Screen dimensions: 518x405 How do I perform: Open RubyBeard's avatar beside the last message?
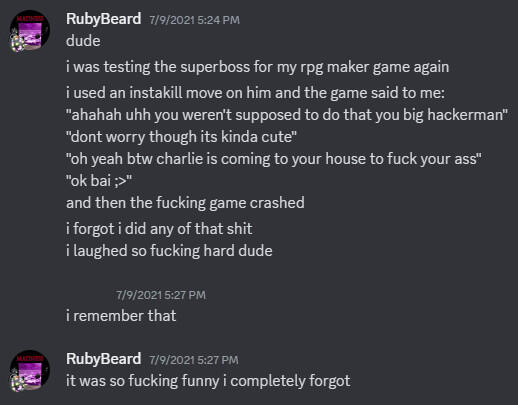(30, 371)
